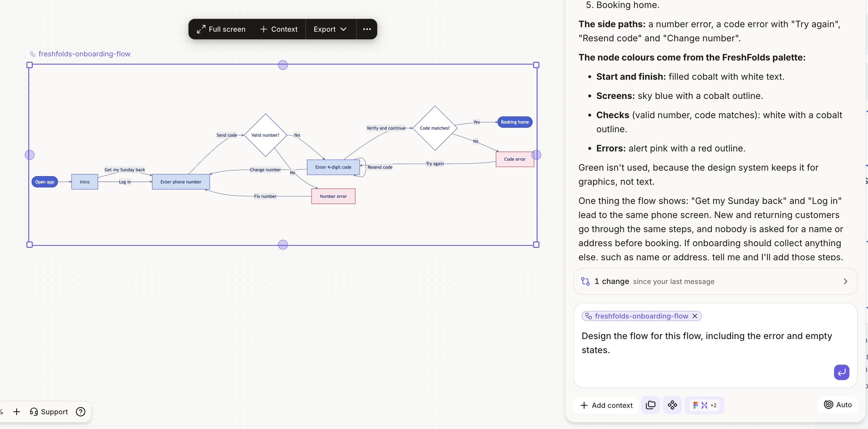Click the Get my Sunday back edge label
This screenshot has height=429, width=868.
click(125, 170)
